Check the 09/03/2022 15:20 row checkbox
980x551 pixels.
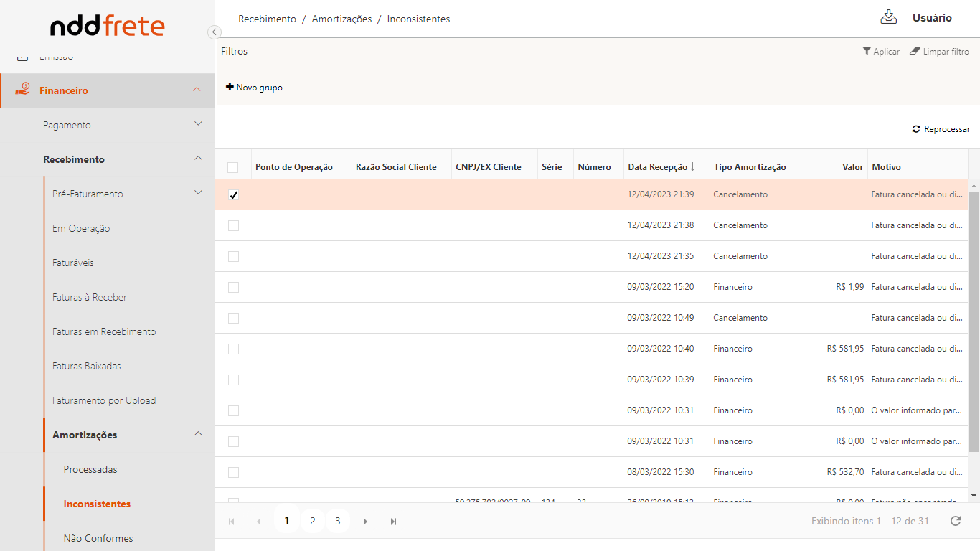[x=233, y=287]
